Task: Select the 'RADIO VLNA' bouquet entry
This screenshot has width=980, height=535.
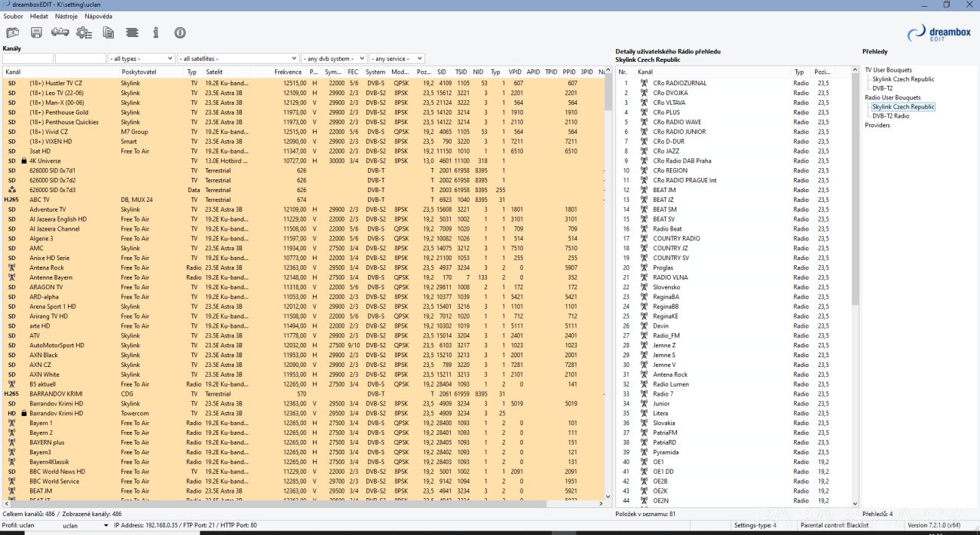Action: pos(734,277)
